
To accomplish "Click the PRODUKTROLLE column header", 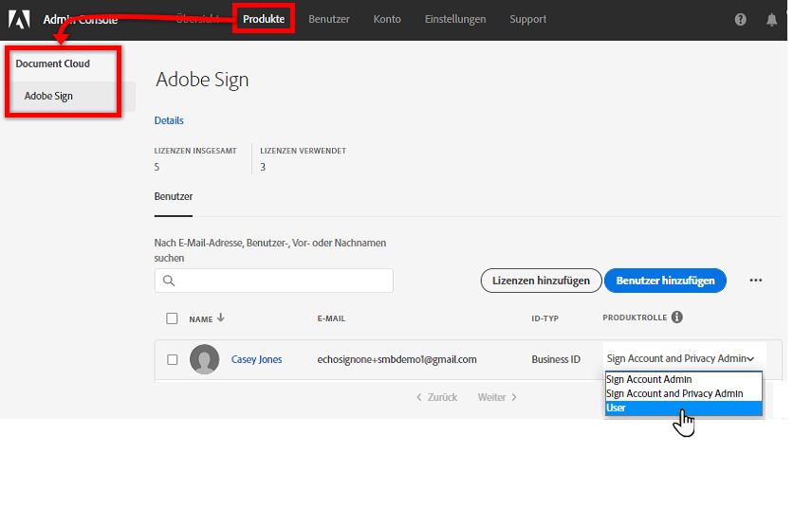I will tap(635, 317).
